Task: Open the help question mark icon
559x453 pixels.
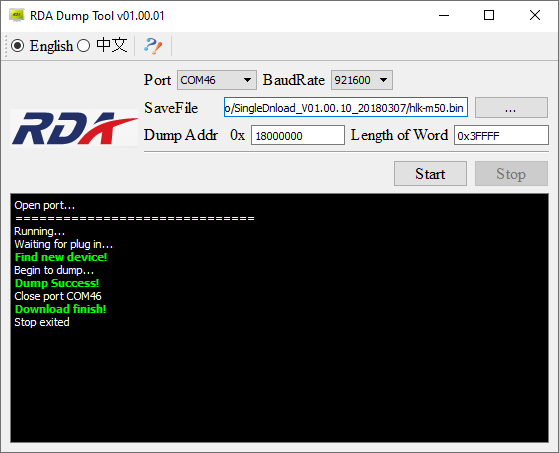Action: tap(153, 46)
